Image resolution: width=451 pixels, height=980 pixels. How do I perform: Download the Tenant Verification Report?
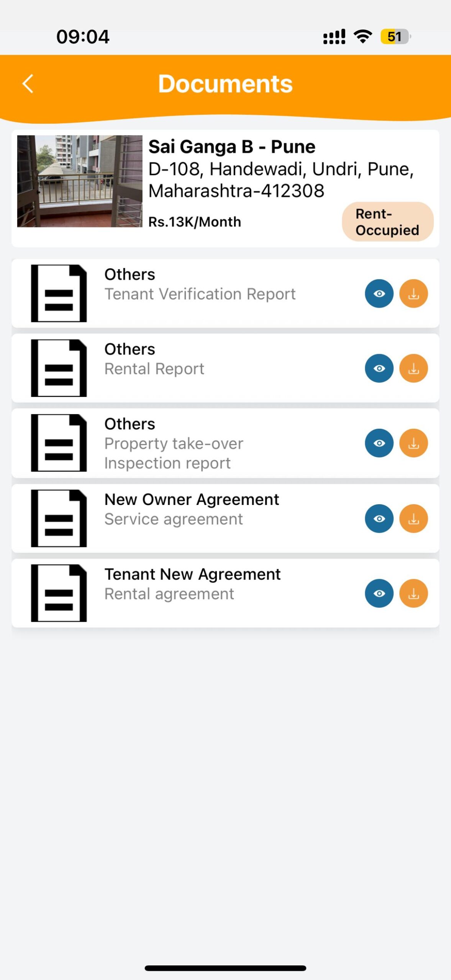pos(413,294)
